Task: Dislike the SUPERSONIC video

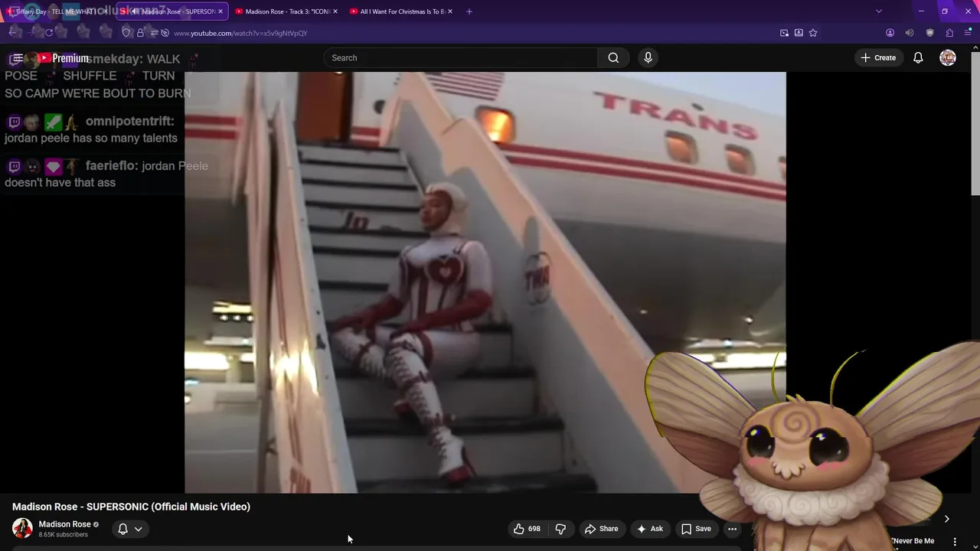Action: tap(560, 529)
